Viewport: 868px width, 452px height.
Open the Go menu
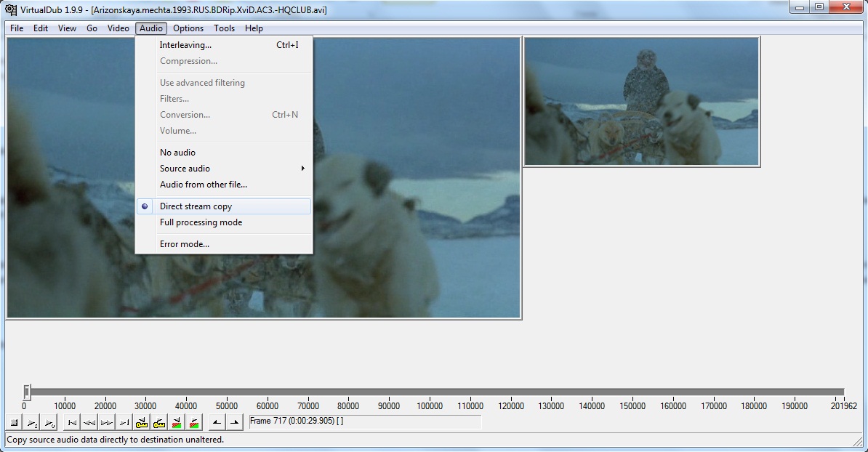point(92,28)
